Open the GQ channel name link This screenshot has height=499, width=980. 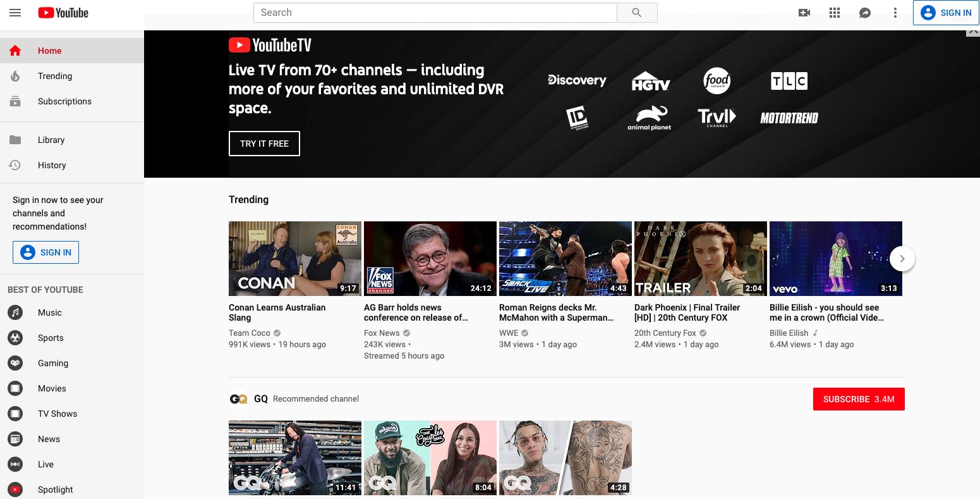point(261,399)
